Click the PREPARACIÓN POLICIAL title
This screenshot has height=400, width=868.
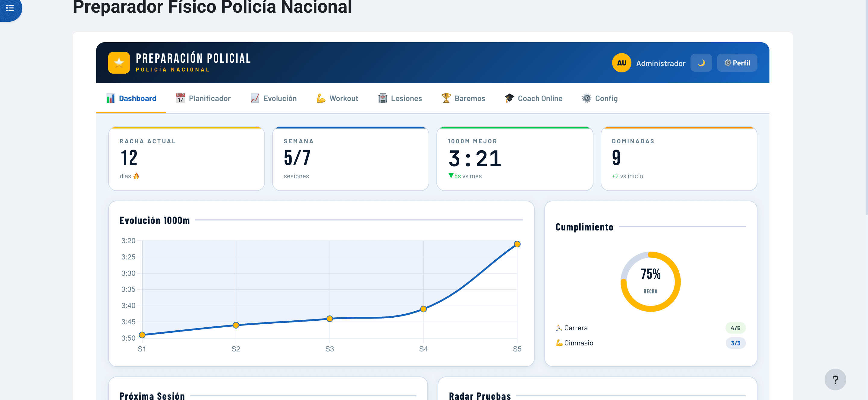[x=193, y=58]
